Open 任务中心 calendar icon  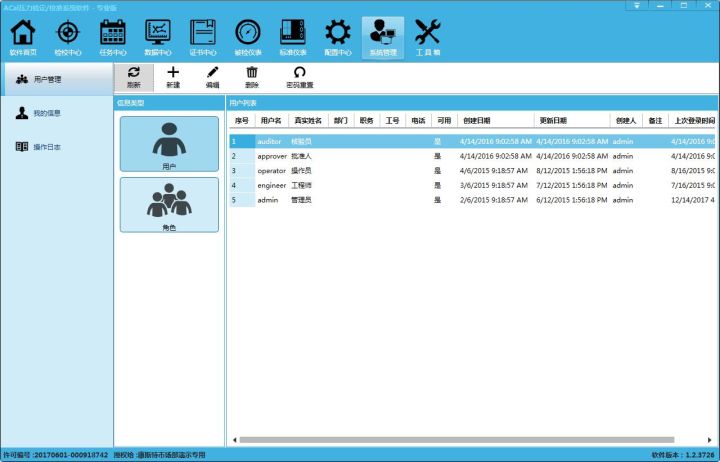click(112, 37)
